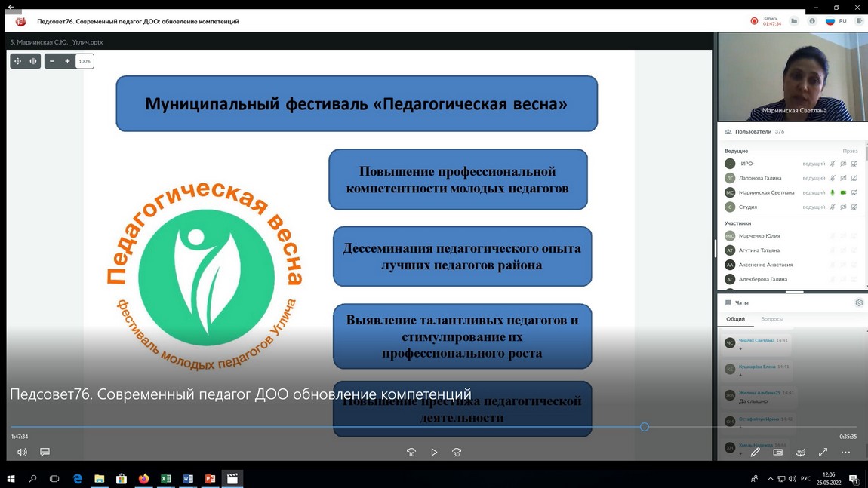Go back using the top-left arrow

(x=11, y=7)
